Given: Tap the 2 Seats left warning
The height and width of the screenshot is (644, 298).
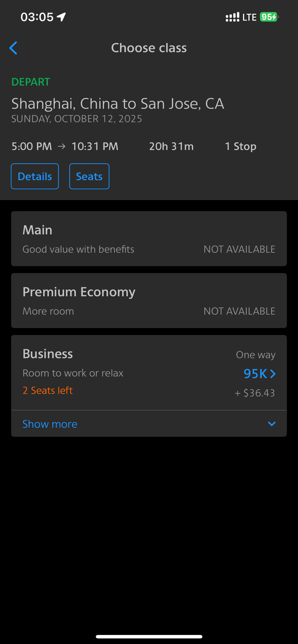Looking at the screenshot, I should 48,390.
